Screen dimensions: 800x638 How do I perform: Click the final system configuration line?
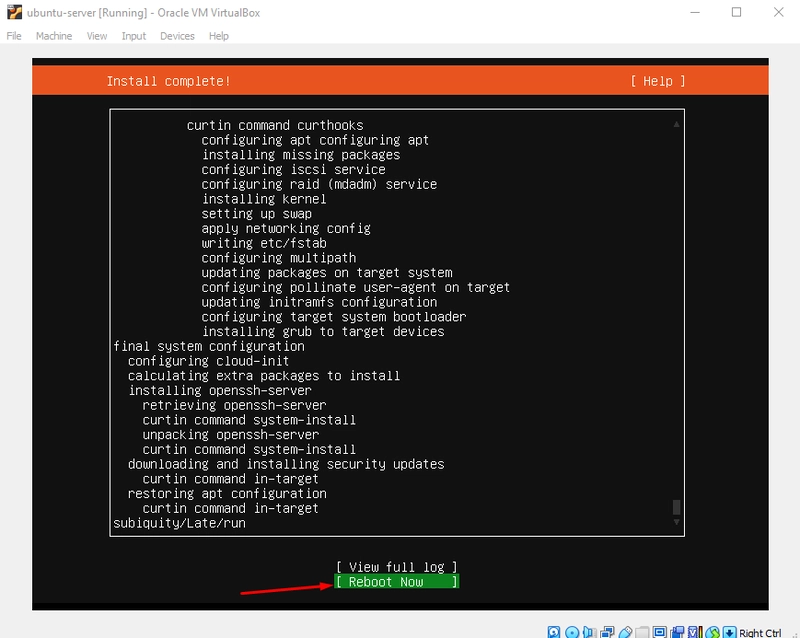tap(209, 347)
